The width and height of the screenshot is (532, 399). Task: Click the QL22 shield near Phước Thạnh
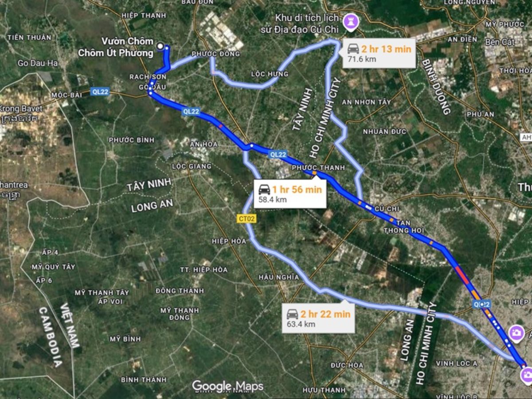coord(278,154)
